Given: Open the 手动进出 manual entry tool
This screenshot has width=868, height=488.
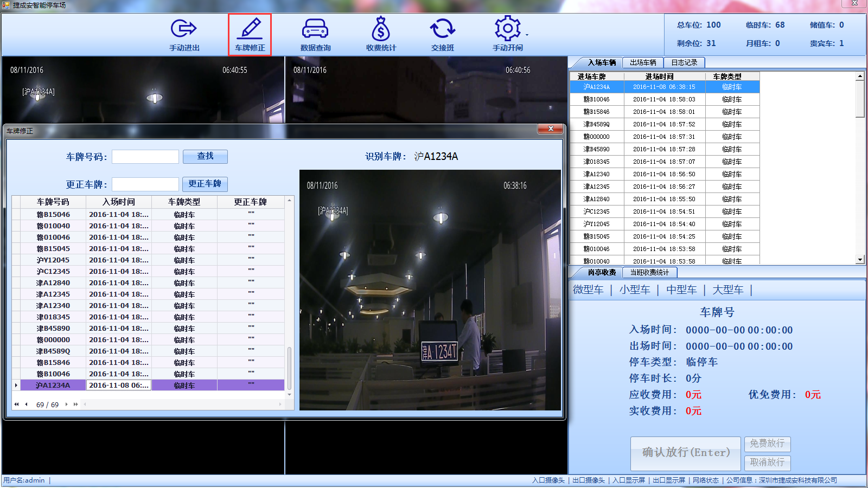Looking at the screenshot, I should point(183,34).
